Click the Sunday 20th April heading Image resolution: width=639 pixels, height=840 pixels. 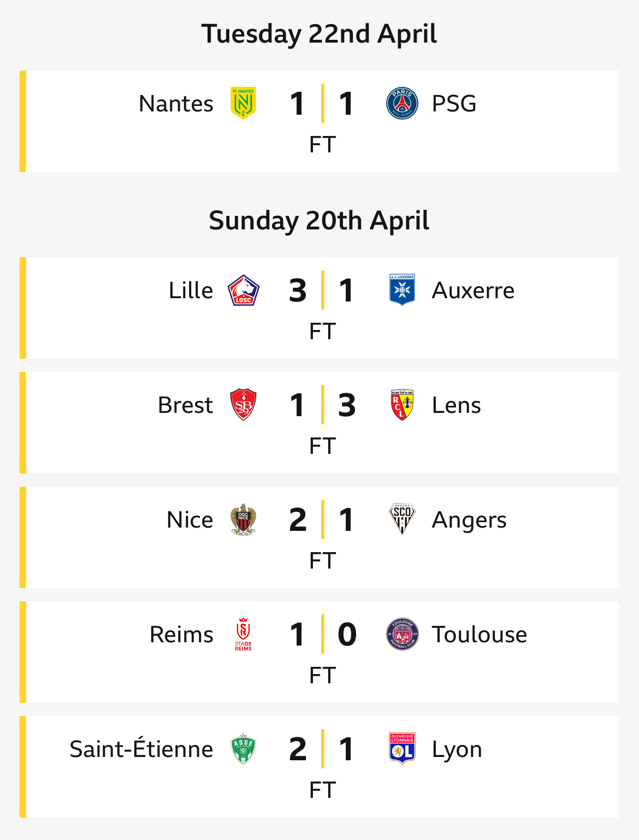click(319, 220)
